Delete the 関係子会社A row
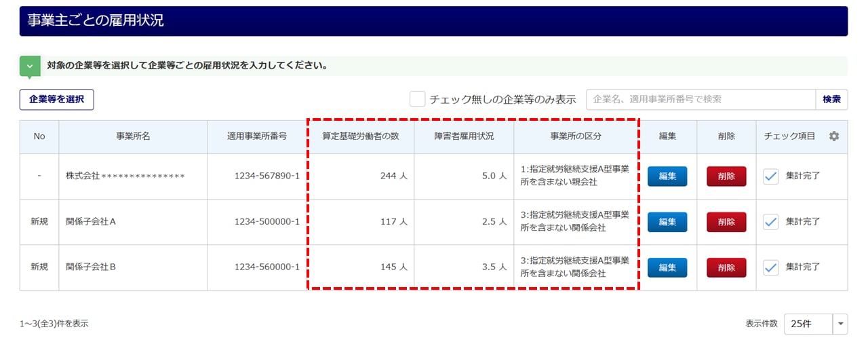Image resolution: width=868 pixels, height=338 pixels. tap(726, 222)
